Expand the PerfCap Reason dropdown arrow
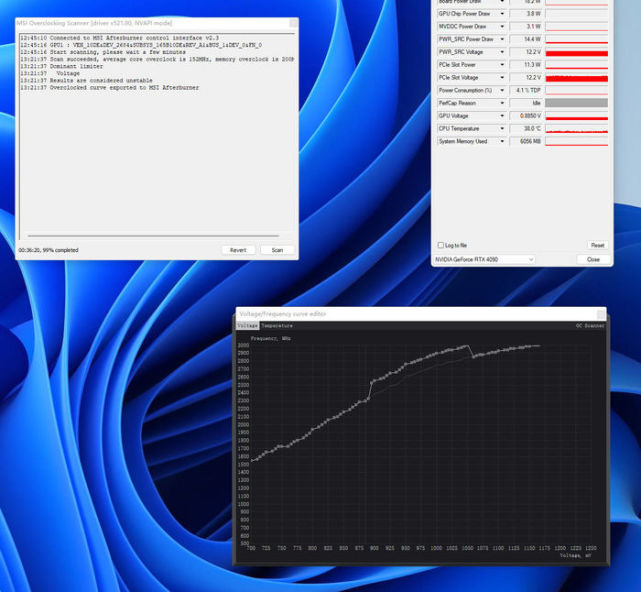The image size is (641, 592). click(502, 103)
